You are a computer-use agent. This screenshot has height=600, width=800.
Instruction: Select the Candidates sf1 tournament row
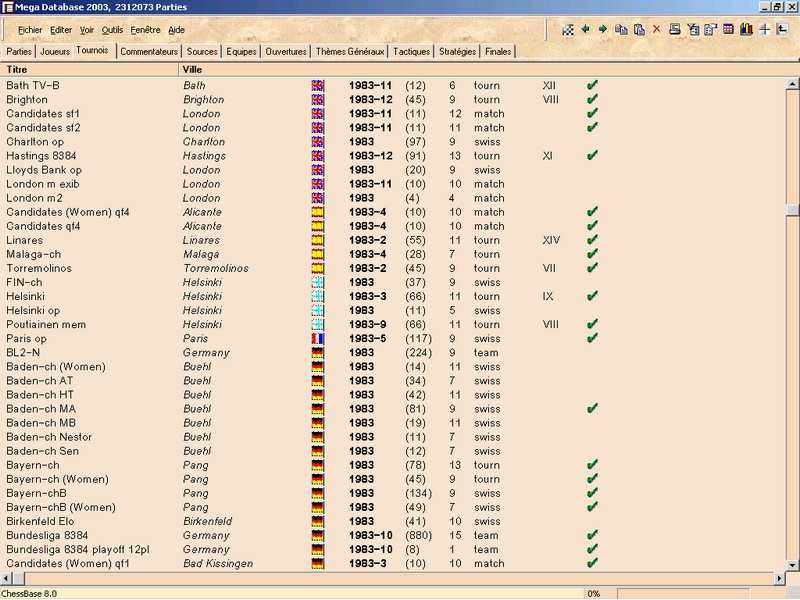(393, 114)
